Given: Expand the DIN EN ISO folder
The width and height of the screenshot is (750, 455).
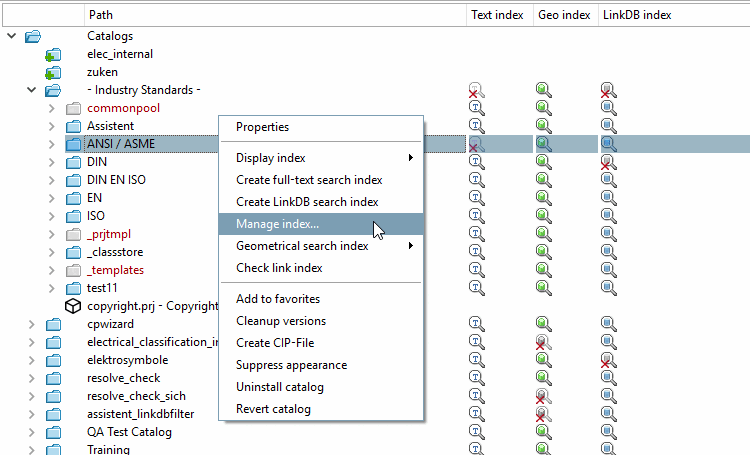Looking at the screenshot, I should (52, 180).
